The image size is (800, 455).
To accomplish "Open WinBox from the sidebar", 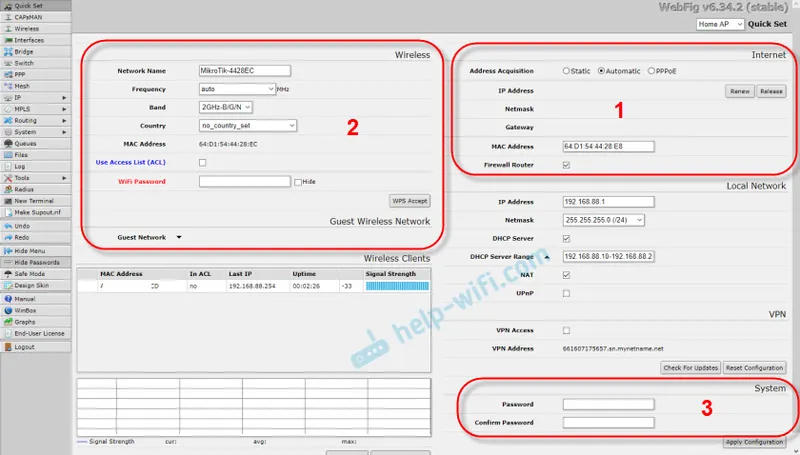I will 36,310.
